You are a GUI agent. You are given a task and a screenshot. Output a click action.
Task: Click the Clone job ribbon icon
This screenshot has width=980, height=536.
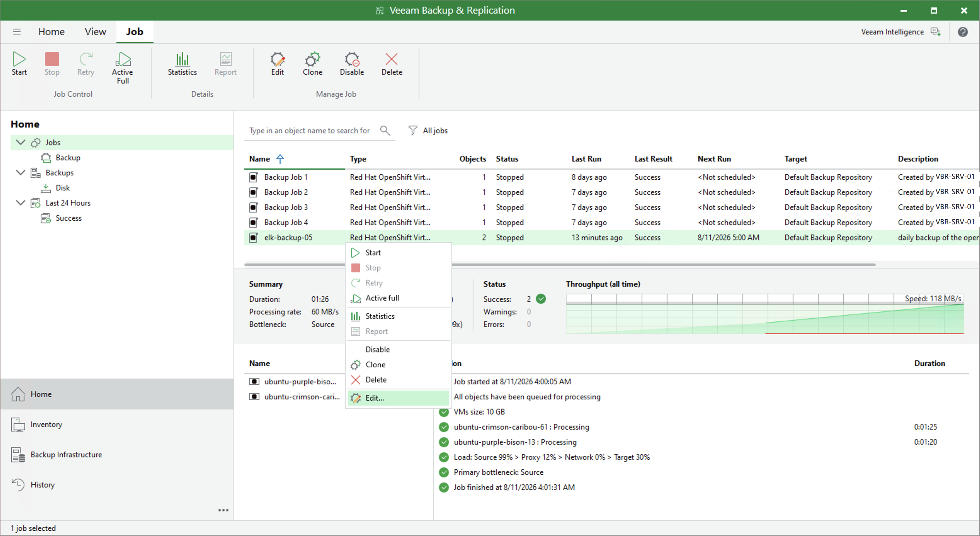tap(312, 64)
